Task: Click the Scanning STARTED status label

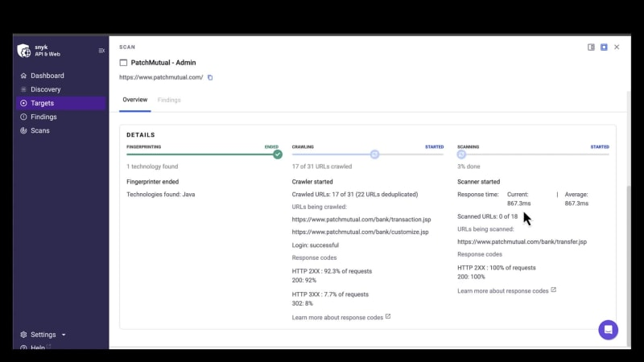Action: pyautogui.click(x=600, y=147)
